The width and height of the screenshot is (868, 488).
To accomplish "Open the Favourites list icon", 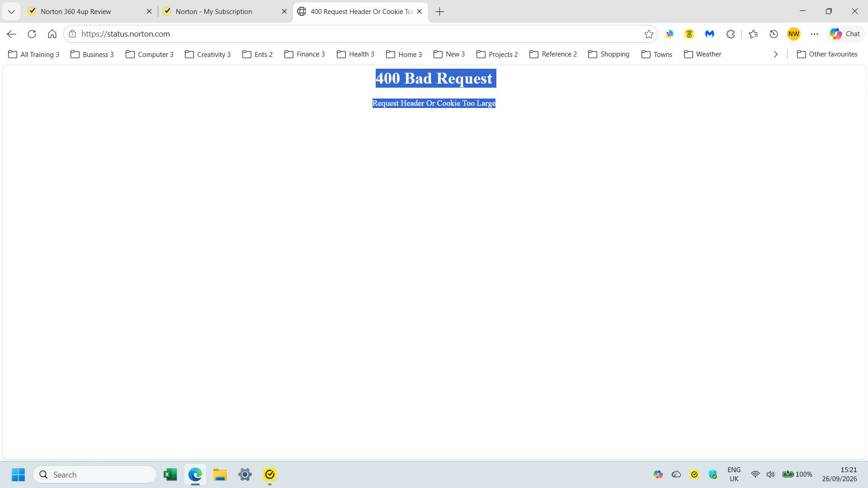I will [753, 34].
